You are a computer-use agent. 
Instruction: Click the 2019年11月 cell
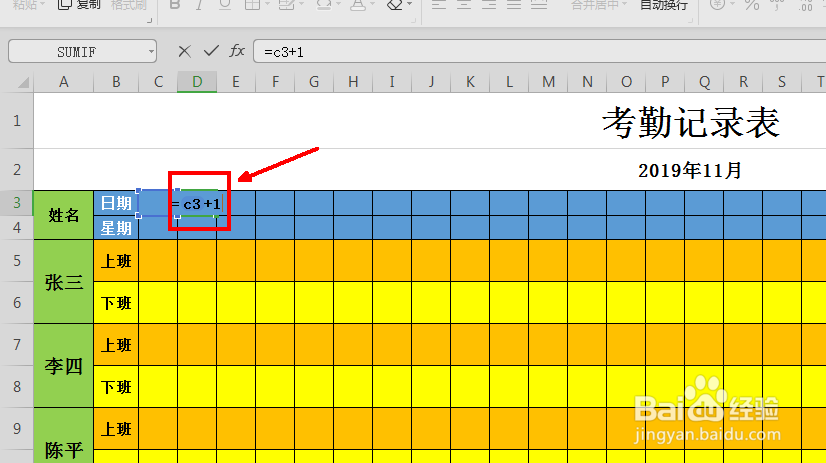pos(690,170)
